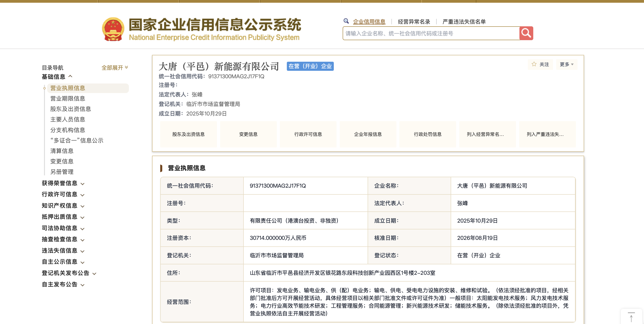The image size is (644, 324).
Task: Go to 股东及出资信息 in the sidebar
Action: pyautogui.click(x=71, y=109)
